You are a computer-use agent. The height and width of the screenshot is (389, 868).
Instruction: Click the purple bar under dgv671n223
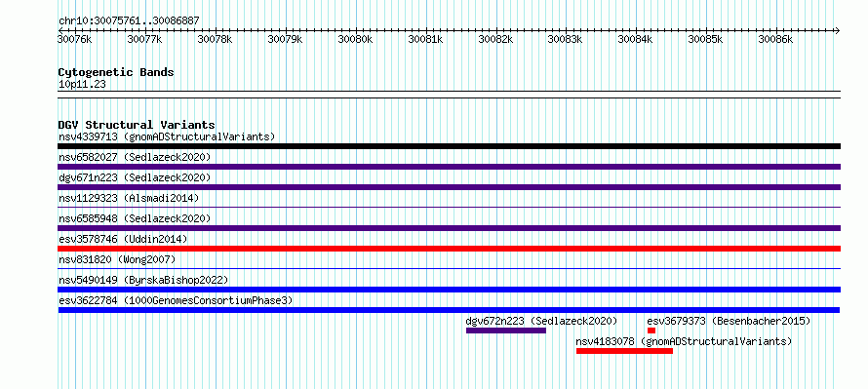(x=449, y=187)
